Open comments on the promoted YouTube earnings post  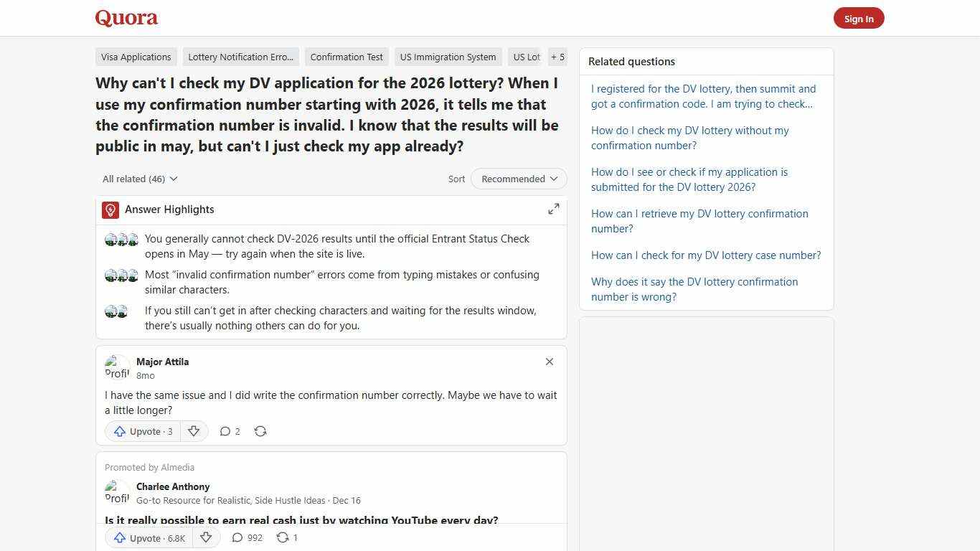pyautogui.click(x=246, y=537)
